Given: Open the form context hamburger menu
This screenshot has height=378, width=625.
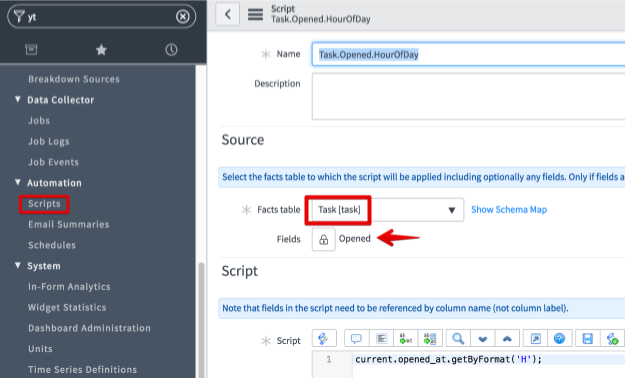Looking at the screenshot, I should tap(256, 14).
